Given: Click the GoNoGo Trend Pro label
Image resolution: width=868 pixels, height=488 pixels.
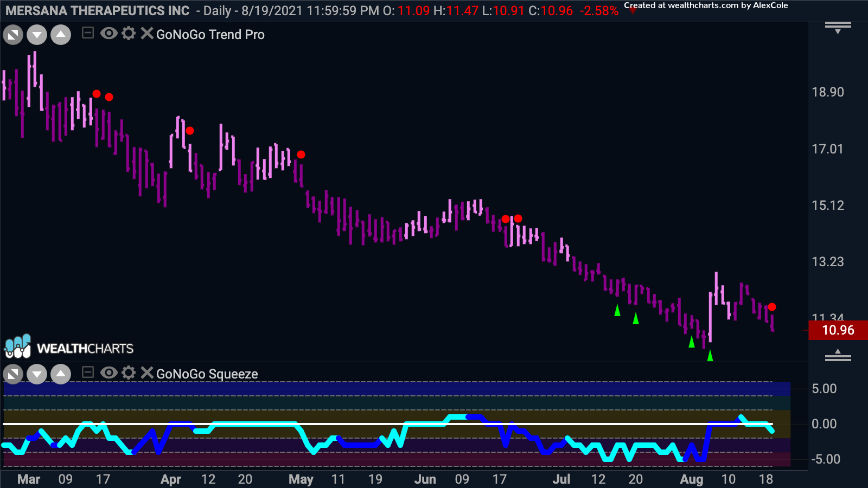Looking at the screenshot, I should [210, 35].
